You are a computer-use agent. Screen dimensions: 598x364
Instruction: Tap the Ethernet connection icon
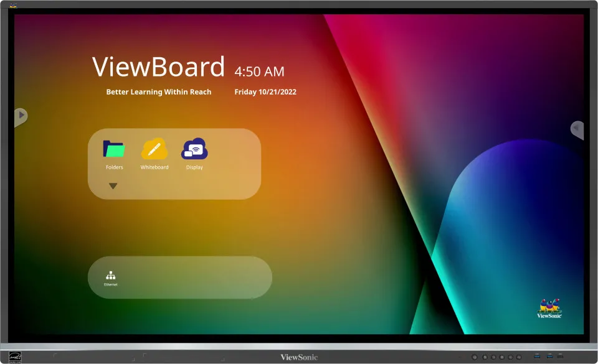[x=112, y=274]
